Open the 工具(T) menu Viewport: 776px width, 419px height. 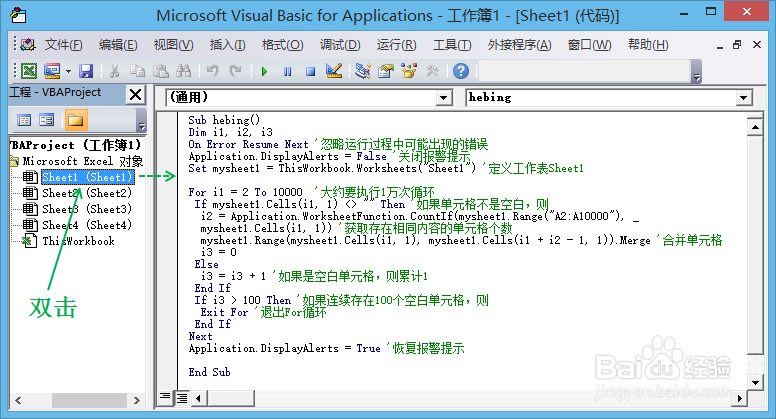[452, 45]
